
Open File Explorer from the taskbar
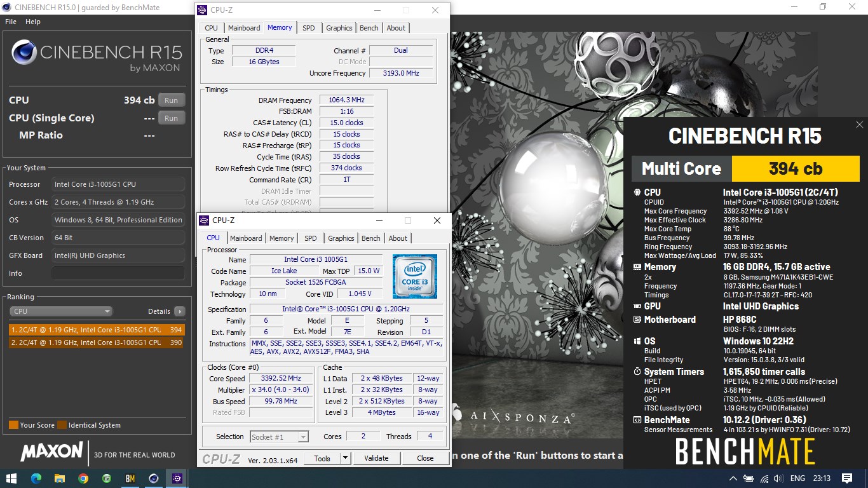59,478
